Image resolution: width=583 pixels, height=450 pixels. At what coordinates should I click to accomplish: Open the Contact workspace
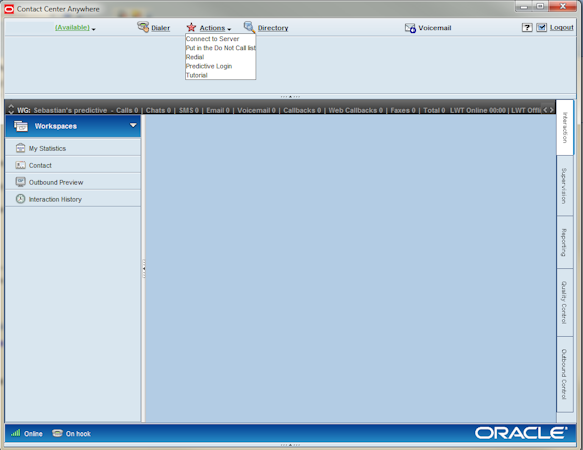pyautogui.click(x=73, y=165)
